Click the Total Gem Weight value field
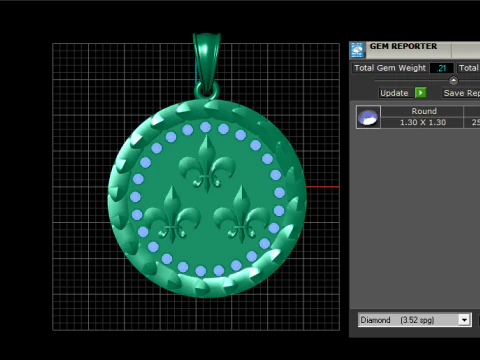This screenshot has height=360, width=480. [441, 68]
